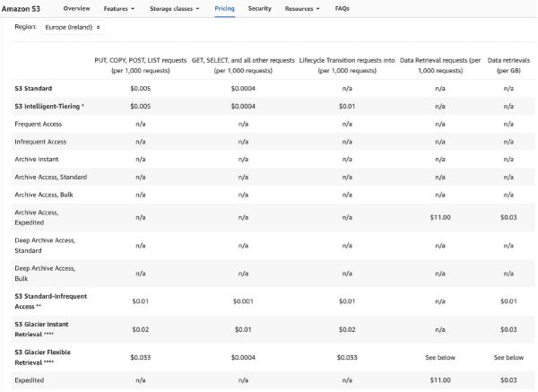
Task: Open the Region dropdown showing Europe (Ireland)
Action: coord(73,27)
